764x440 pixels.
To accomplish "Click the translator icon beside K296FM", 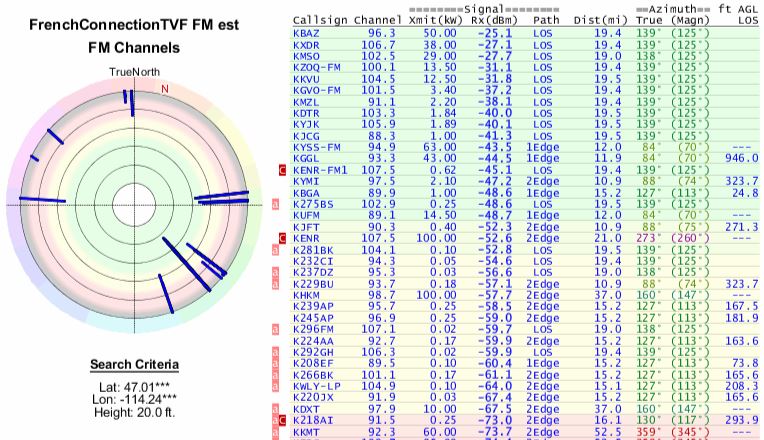I will 276,330.
